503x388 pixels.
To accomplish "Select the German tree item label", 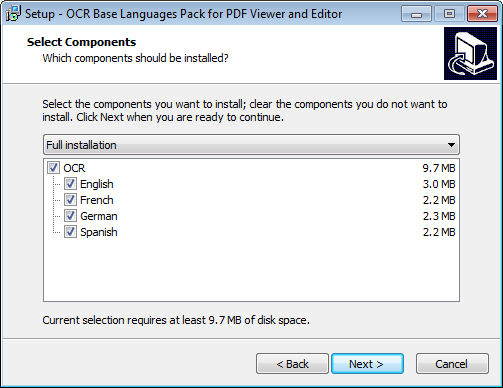I will pyautogui.click(x=99, y=216).
